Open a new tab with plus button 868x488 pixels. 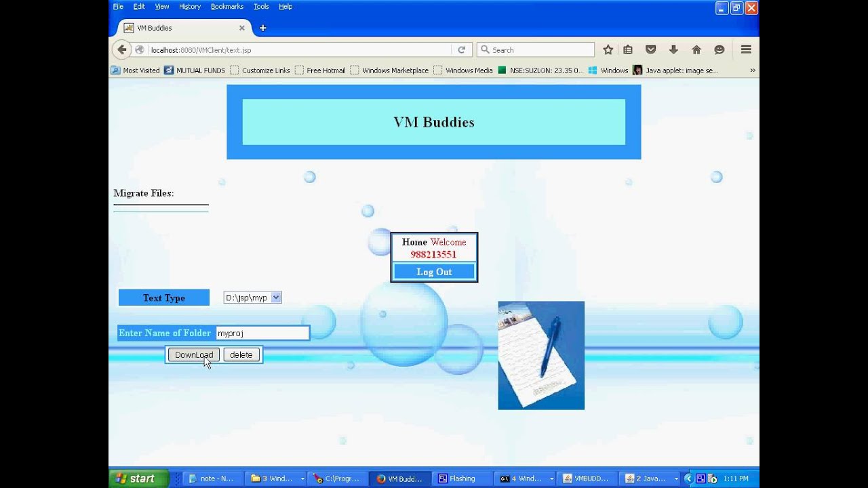pos(263,28)
